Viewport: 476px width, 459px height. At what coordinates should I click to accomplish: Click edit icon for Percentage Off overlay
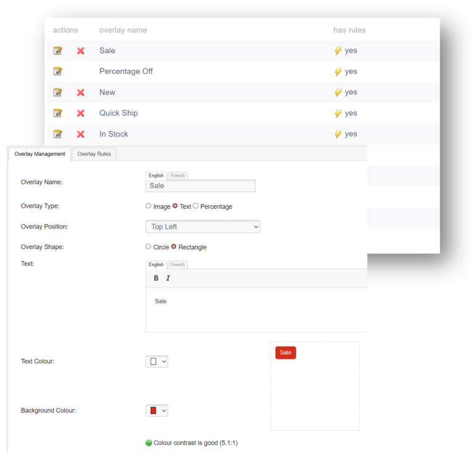[57, 71]
